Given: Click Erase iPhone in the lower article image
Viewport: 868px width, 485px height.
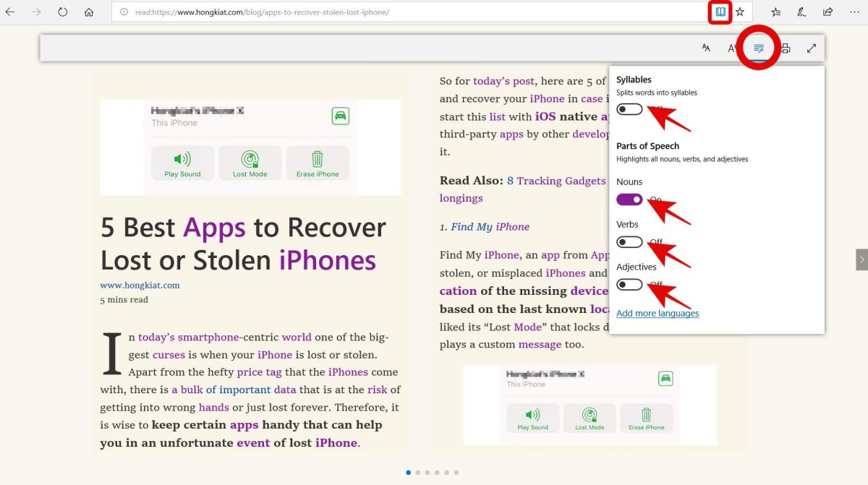Looking at the screenshot, I should pos(647,418).
